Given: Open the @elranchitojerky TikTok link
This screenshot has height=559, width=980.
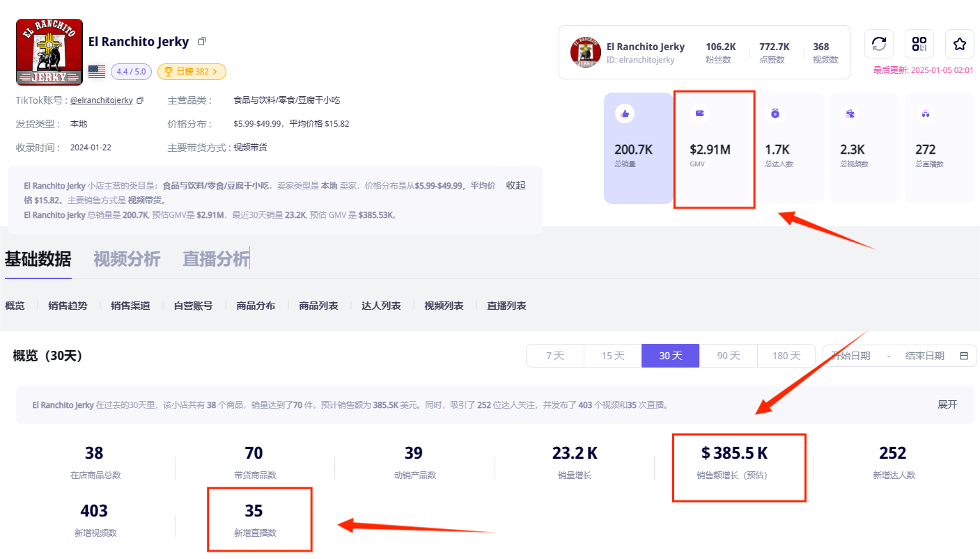Looking at the screenshot, I should click(101, 100).
